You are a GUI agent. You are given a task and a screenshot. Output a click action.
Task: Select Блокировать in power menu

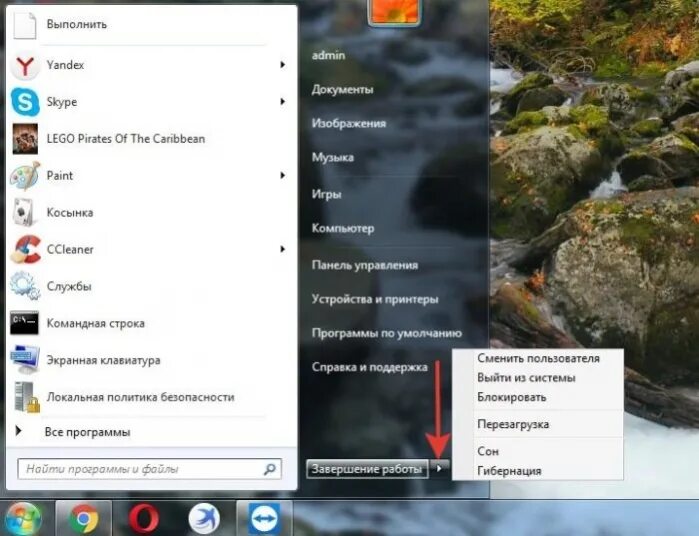coord(511,397)
